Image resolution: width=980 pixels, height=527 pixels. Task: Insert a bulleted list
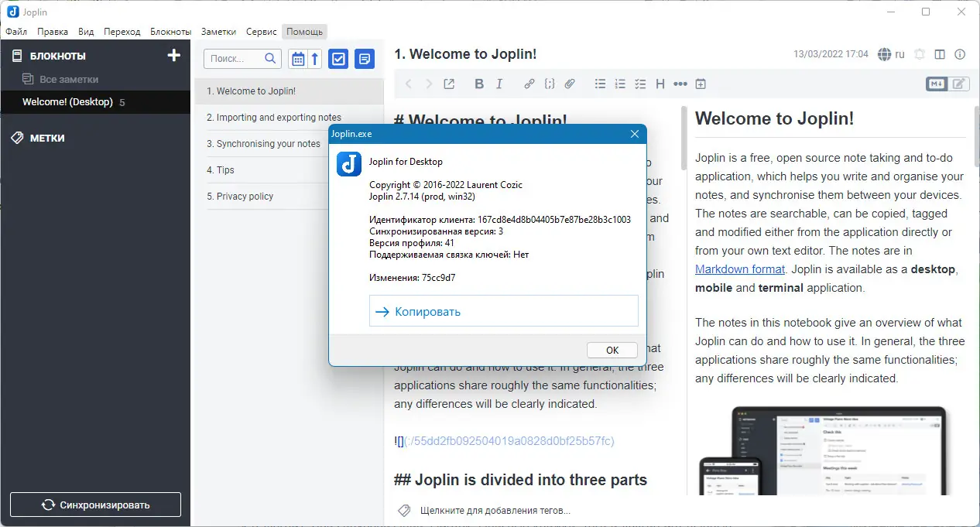coord(600,84)
